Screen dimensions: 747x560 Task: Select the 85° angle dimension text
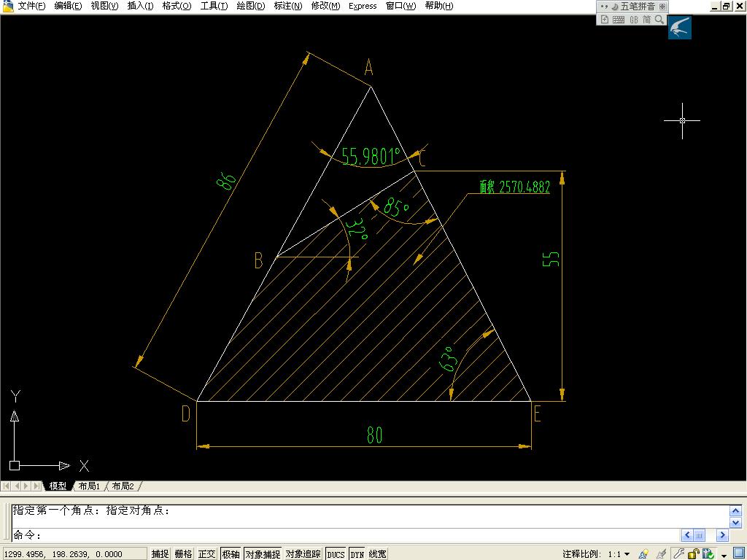pyautogui.click(x=396, y=207)
